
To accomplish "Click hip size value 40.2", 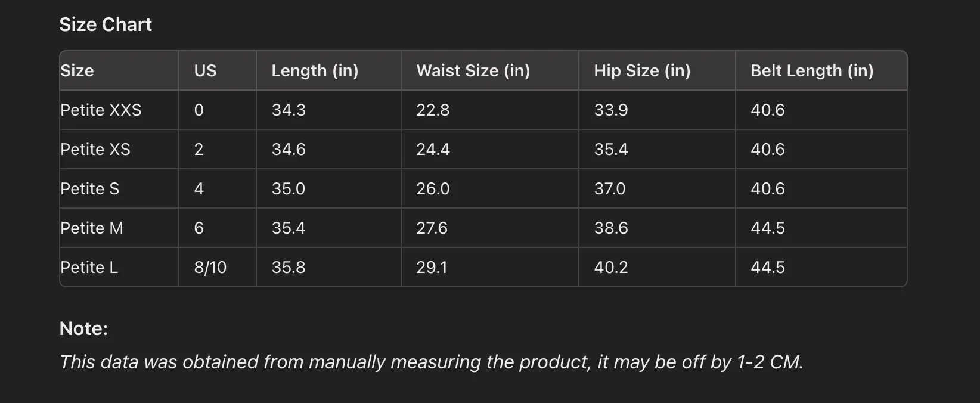I will pyautogui.click(x=611, y=267).
